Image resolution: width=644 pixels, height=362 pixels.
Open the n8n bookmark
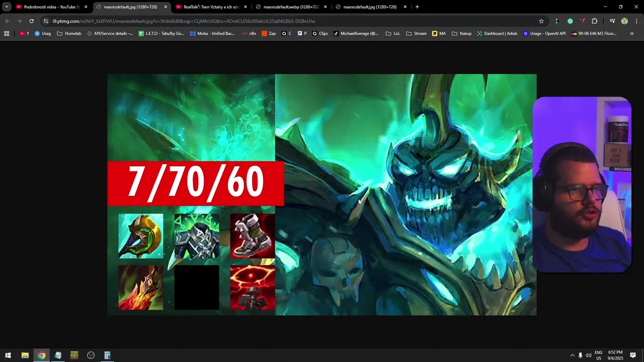click(249, 34)
